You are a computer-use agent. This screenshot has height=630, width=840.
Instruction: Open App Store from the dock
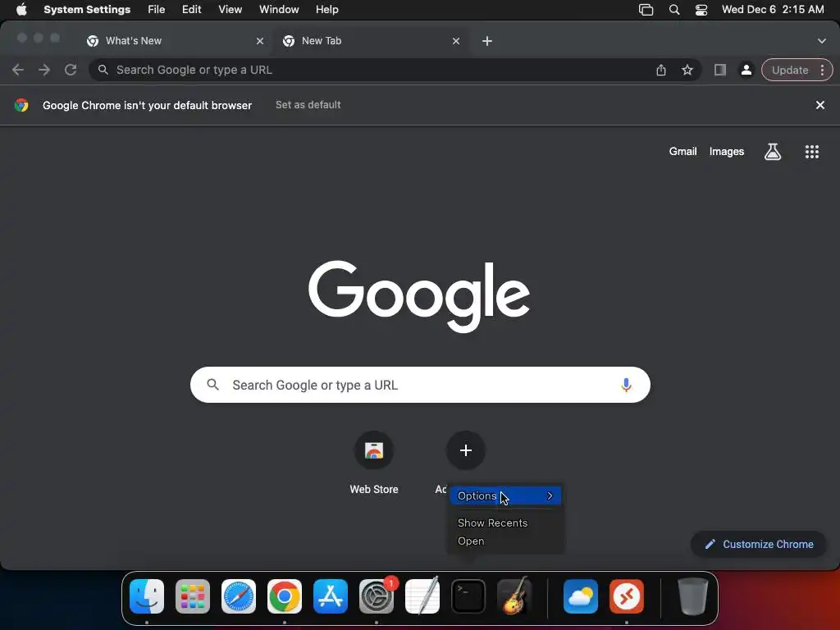click(x=331, y=596)
